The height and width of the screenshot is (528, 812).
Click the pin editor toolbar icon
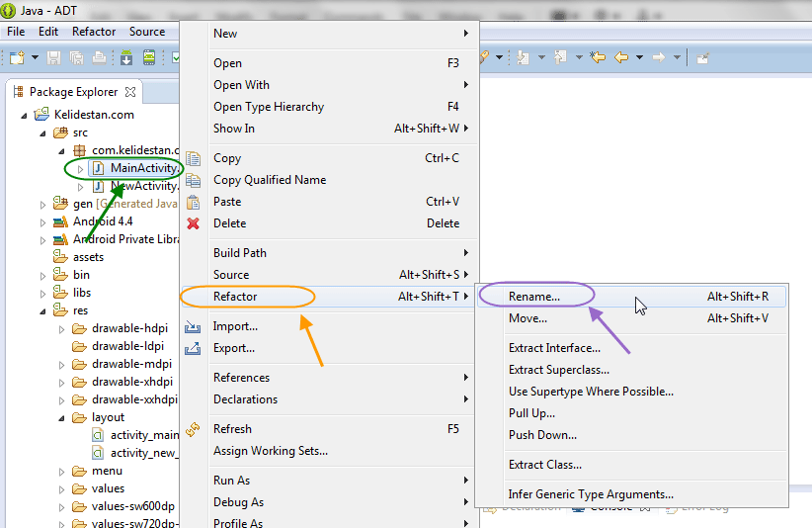(702, 58)
